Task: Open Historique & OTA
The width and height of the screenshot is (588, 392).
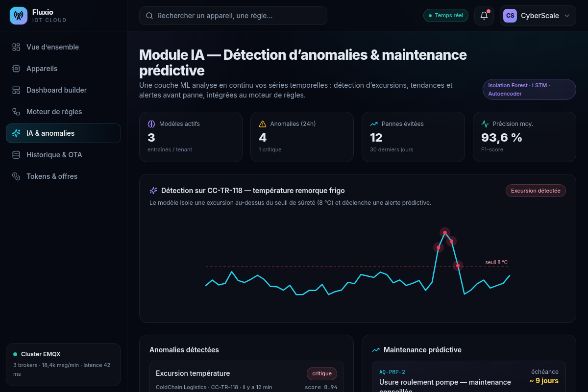Action: pyautogui.click(x=63, y=155)
